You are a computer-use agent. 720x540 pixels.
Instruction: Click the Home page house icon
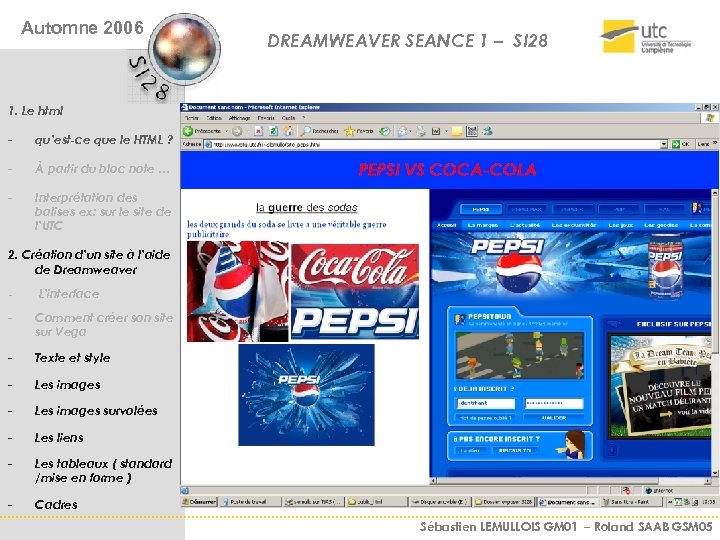coord(288,131)
